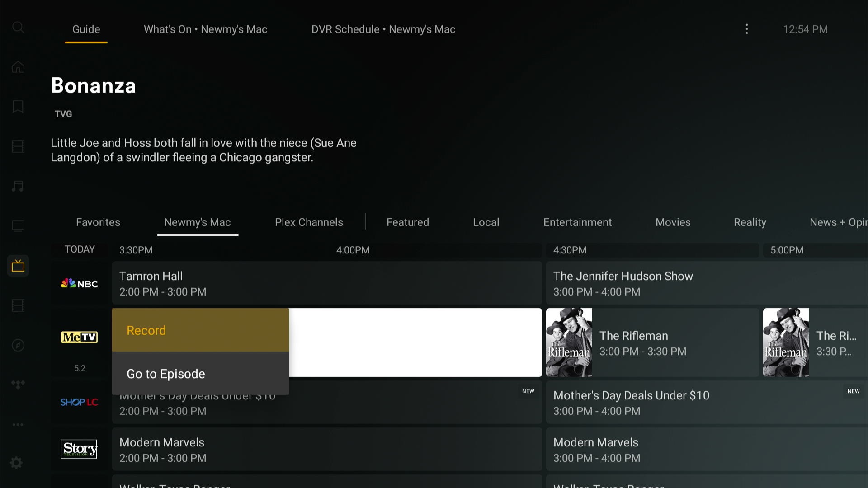
Task: Expand the More options ellipsis in sidebar
Action: coord(18,425)
